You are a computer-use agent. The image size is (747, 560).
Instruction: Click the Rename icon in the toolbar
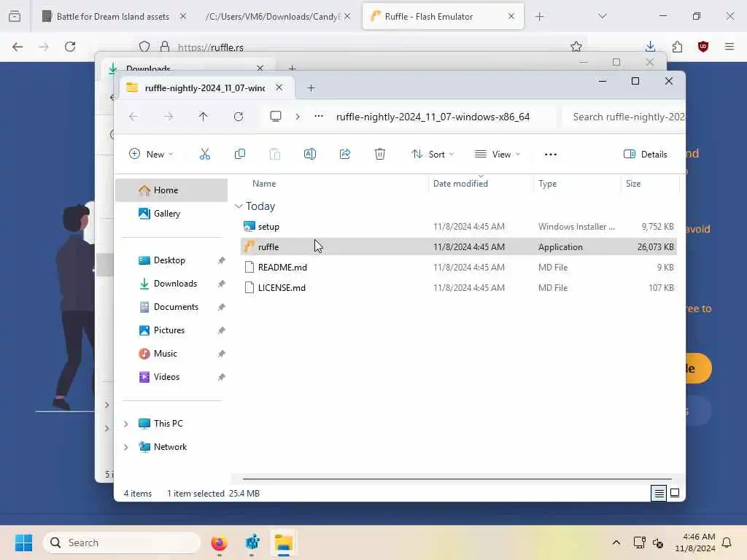click(x=309, y=154)
